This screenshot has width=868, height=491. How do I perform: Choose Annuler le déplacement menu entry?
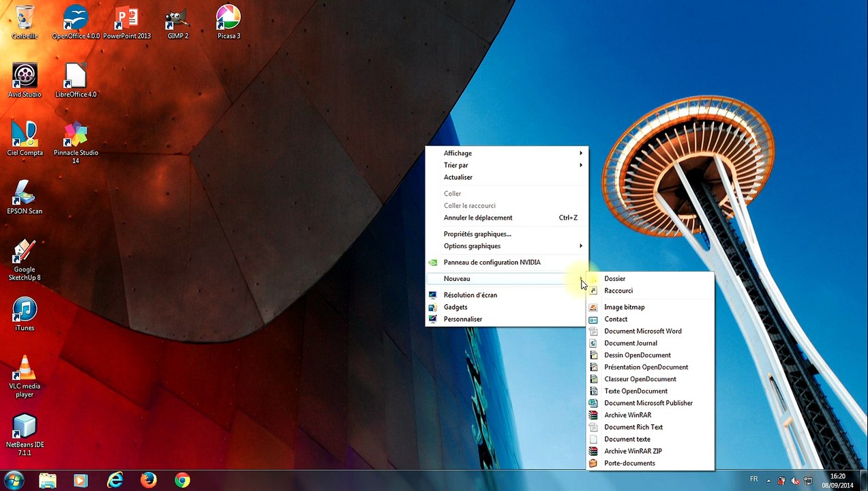(x=507, y=218)
